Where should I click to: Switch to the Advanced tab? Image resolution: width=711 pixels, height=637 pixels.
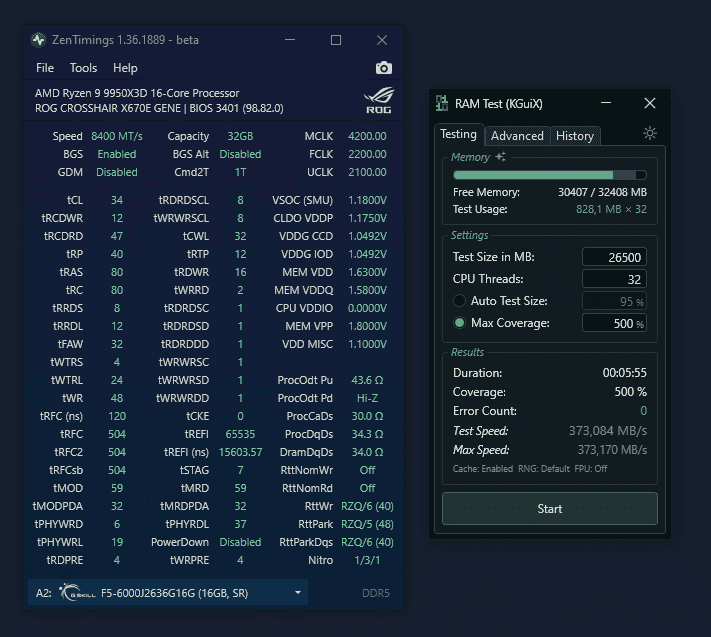(x=517, y=136)
